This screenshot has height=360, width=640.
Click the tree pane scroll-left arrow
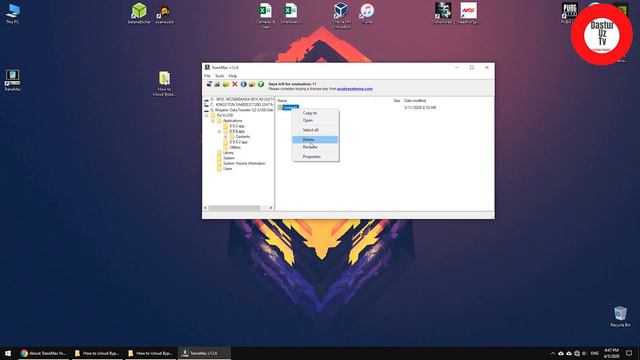coord(205,208)
